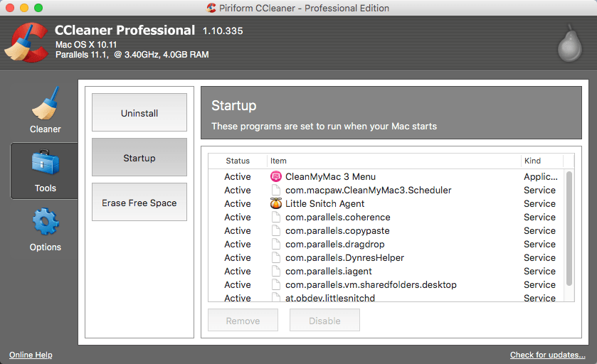Viewport: 597px width, 364px height.
Task: Click the Check for updates link
Action: [x=547, y=355]
